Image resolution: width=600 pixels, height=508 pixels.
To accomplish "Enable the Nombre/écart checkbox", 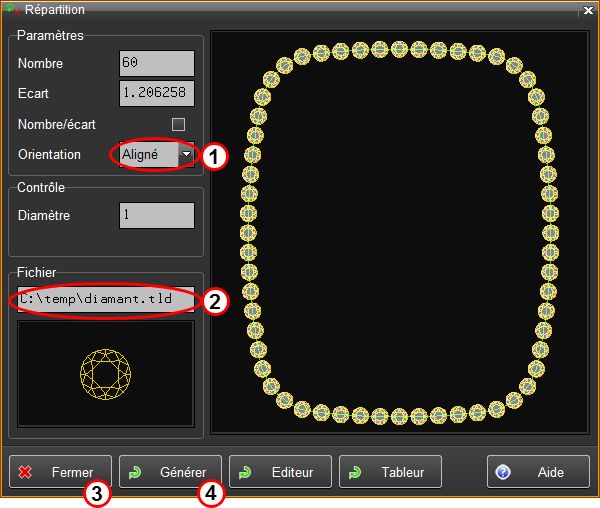I will [179, 124].
